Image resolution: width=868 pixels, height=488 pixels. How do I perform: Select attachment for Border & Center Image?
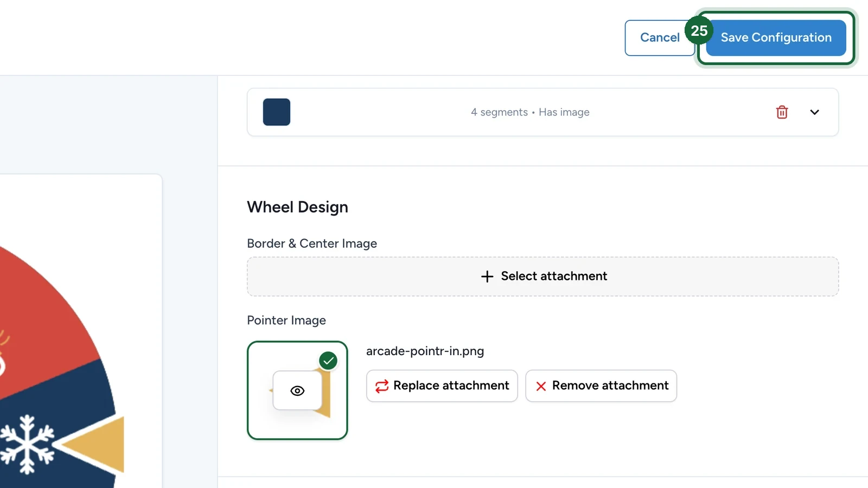pyautogui.click(x=543, y=277)
